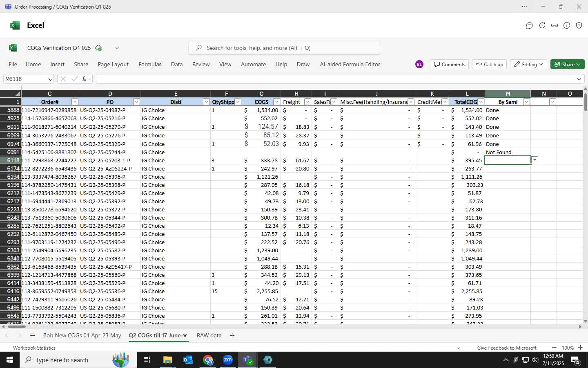Open the Data ribbon tab
The height and width of the screenshot is (368, 588).
pyautogui.click(x=177, y=64)
